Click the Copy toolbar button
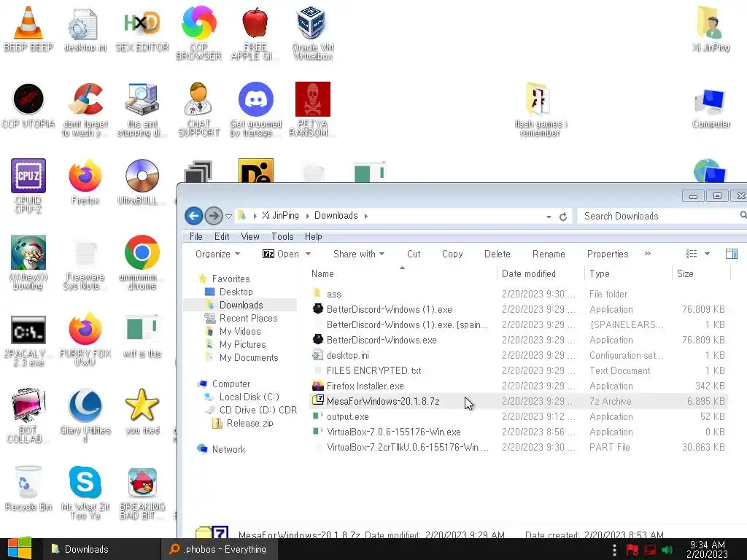Image resolution: width=747 pixels, height=560 pixels. coord(452,254)
